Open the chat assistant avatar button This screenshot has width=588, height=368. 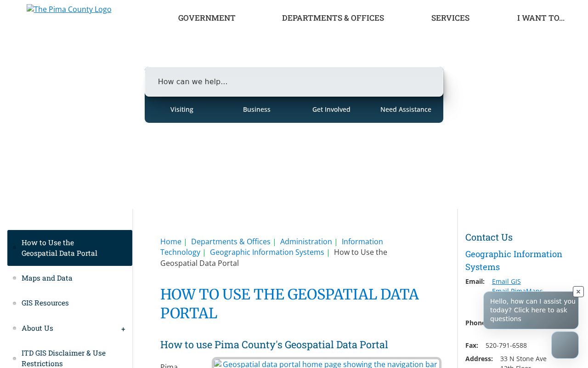pos(565,345)
